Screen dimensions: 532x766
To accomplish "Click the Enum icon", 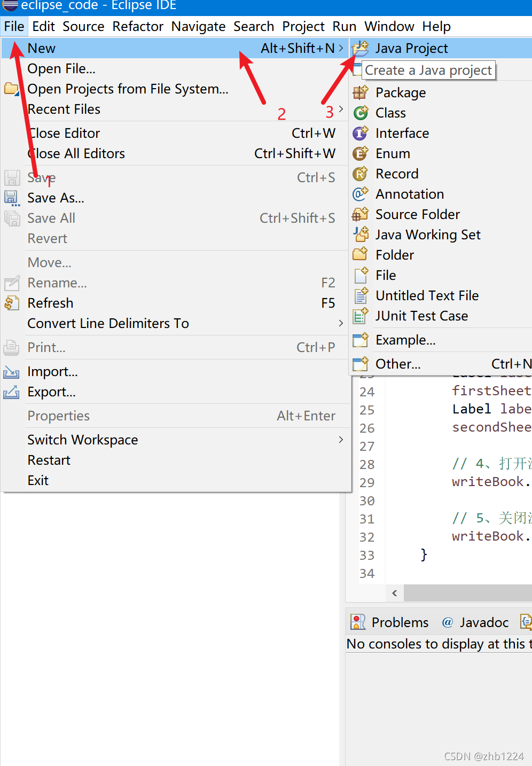I will [361, 153].
